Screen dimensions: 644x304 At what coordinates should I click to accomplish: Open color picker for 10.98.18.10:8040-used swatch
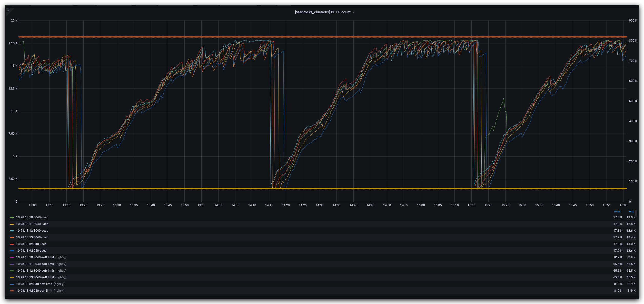(12, 218)
